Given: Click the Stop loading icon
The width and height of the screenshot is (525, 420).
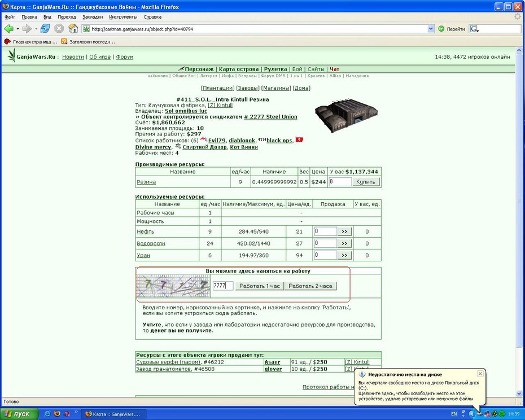Looking at the screenshot, I should click(x=59, y=29).
